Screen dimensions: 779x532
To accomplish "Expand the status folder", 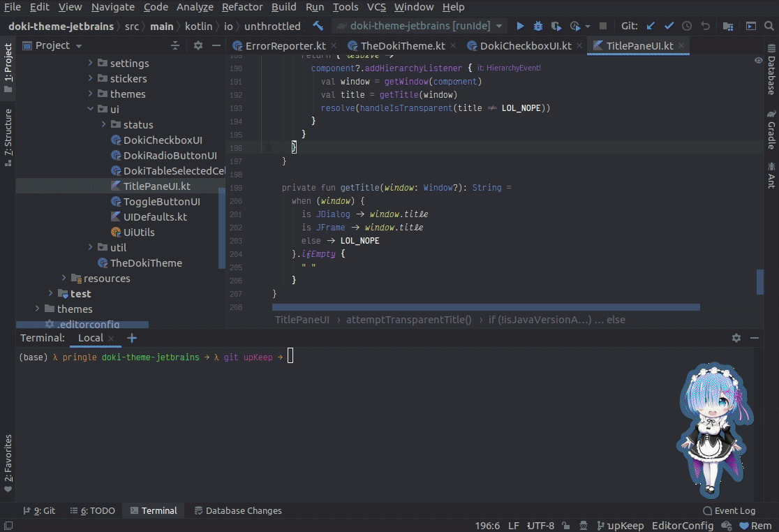I will [x=103, y=125].
